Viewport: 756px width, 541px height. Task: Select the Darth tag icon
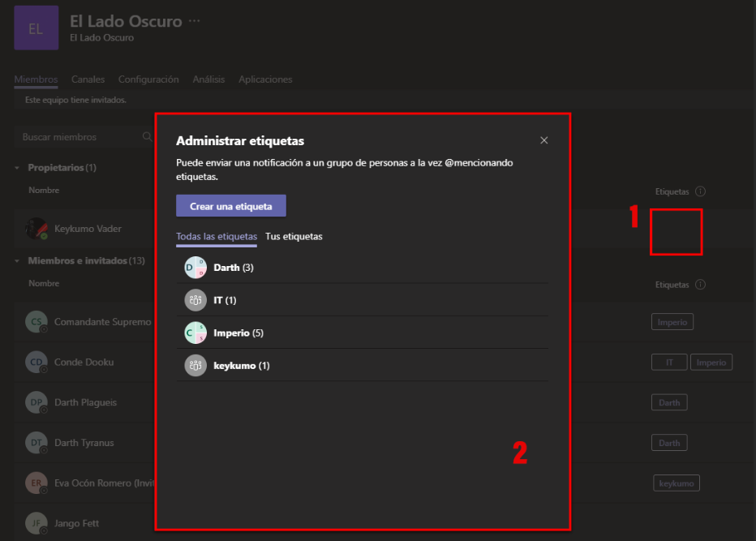point(195,267)
